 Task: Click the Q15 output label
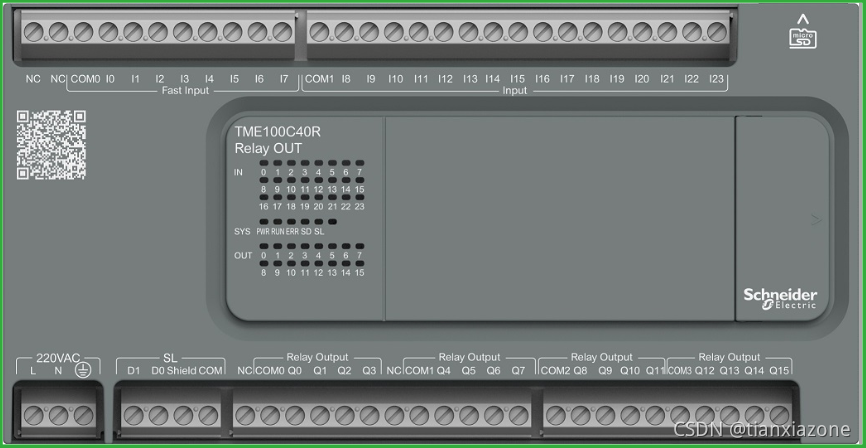click(x=779, y=371)
